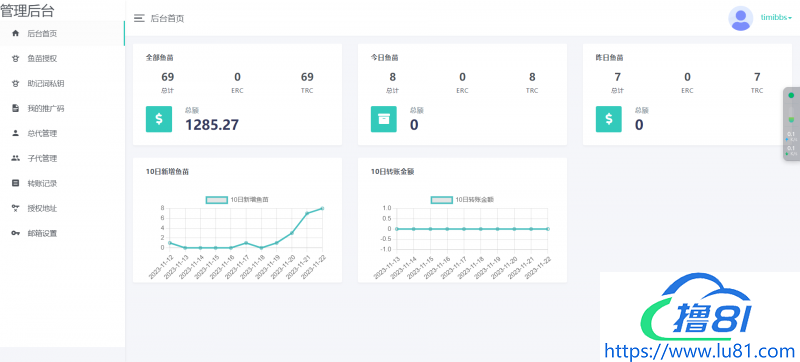Open 我的推广码 in the sidebar
The width and height of the screenshot is (800, 362).
[x=62, y=109]
